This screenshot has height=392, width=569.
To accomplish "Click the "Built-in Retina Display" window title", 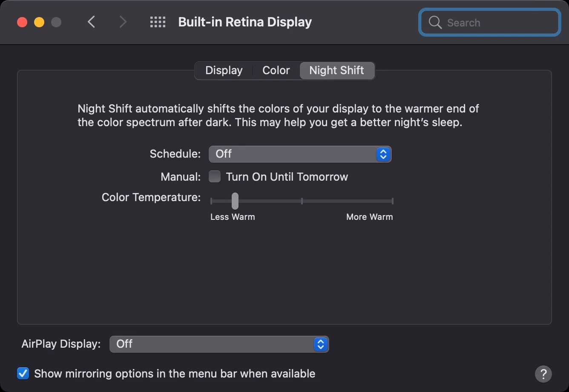I will pos(245,22).
